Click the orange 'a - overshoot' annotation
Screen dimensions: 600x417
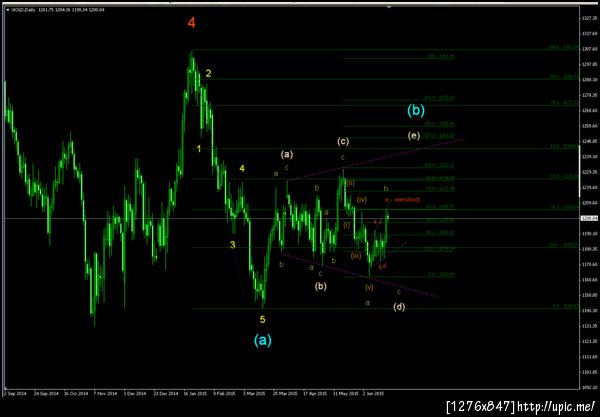(402, 200)
